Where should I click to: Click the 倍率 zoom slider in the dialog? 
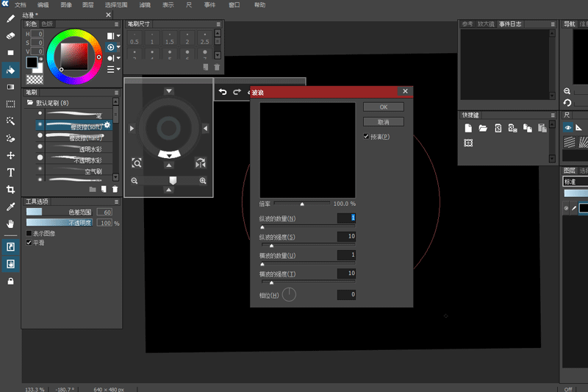pos(302,203)
